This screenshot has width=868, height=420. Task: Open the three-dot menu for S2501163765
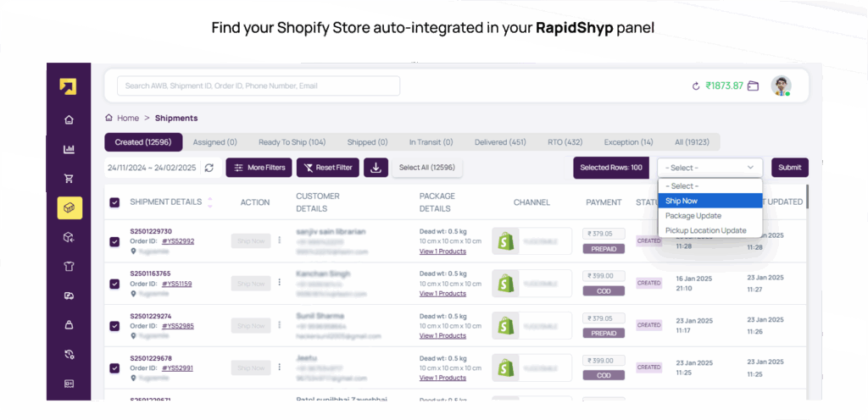click(280, 282)
